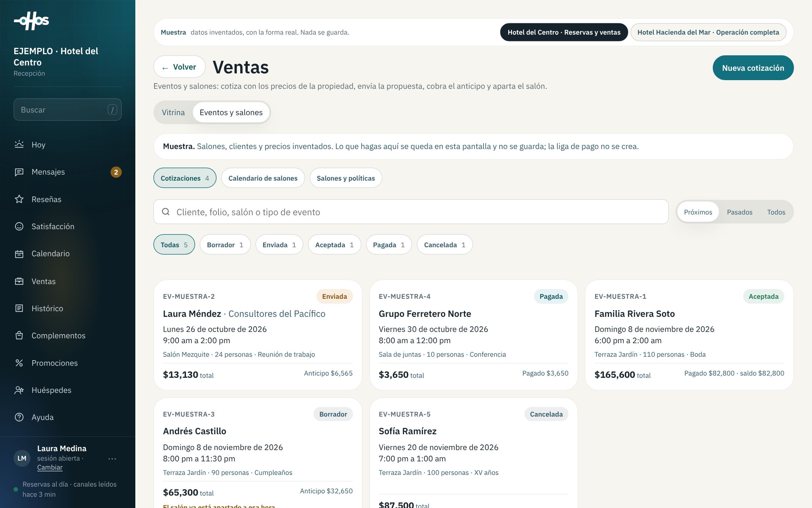This screenshot has width=812, height=508.
Task: Focus the Cliente, folio, salón search field
Action: coord(411,212)
